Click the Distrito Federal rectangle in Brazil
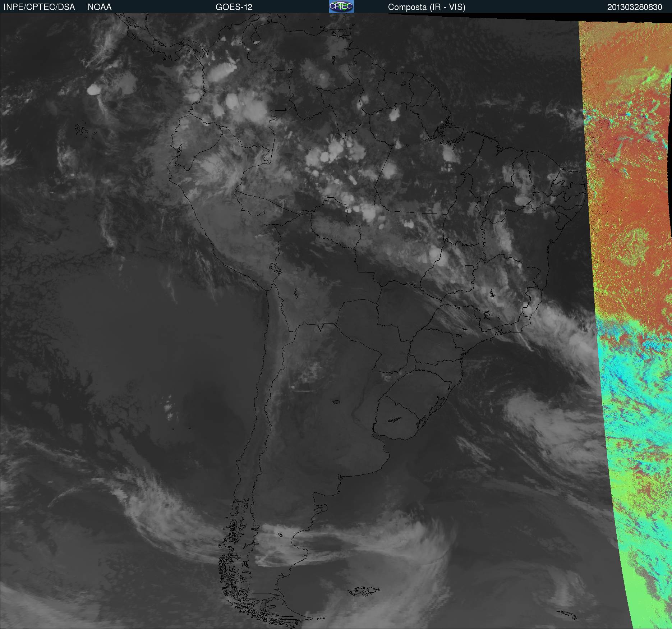 point(469,268)
